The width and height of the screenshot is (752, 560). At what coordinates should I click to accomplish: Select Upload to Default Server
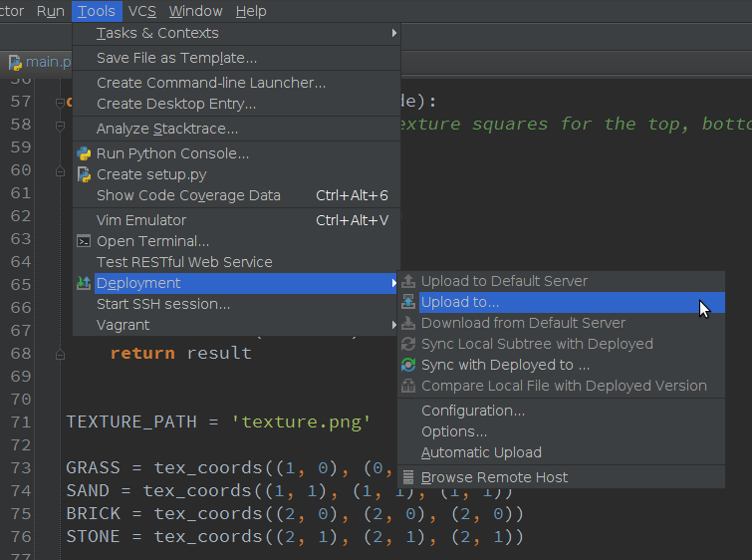(562, 281)
